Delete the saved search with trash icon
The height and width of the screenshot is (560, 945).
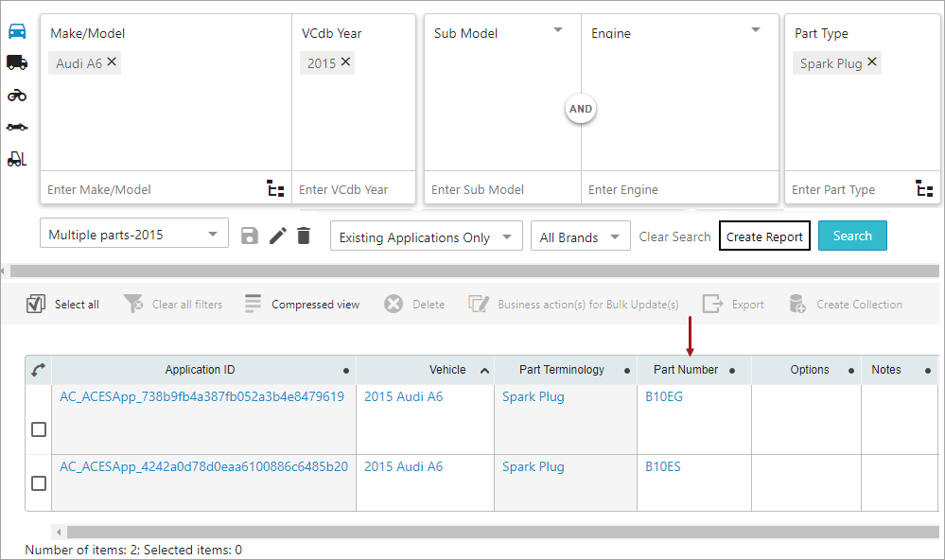[x=304, y=236]
